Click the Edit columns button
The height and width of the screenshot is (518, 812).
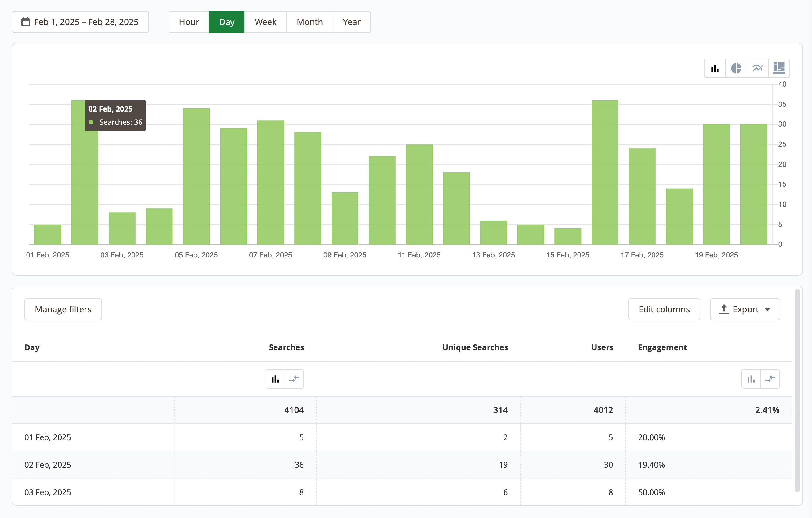[664, 309]
